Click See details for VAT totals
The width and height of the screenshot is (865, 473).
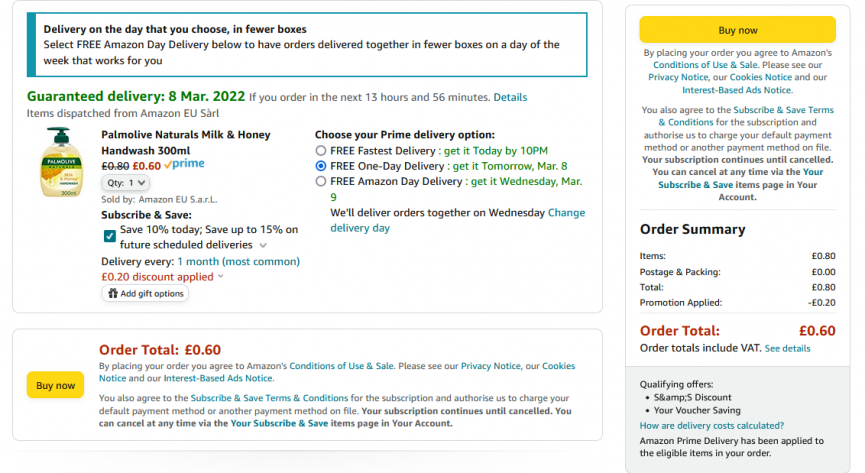tap(788, 348)
